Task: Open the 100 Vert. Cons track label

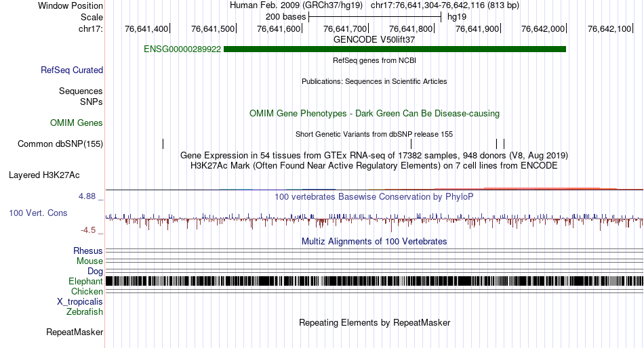Action: (38, 213)
